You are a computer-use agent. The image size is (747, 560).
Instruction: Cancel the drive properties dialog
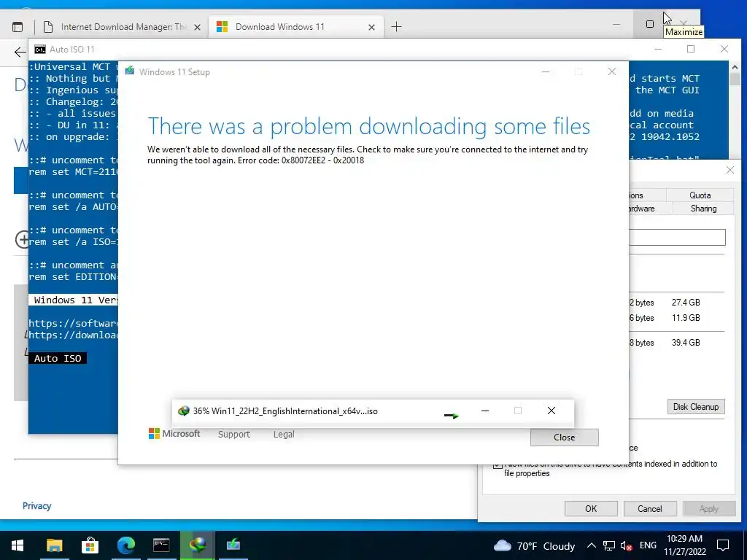pyautogui.click(x=650, y=508)
